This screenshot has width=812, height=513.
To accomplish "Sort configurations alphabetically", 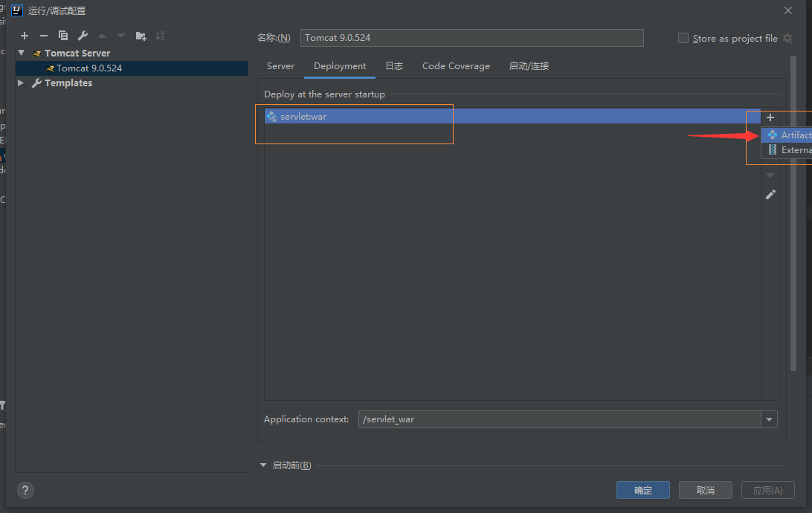I will 160,36.
